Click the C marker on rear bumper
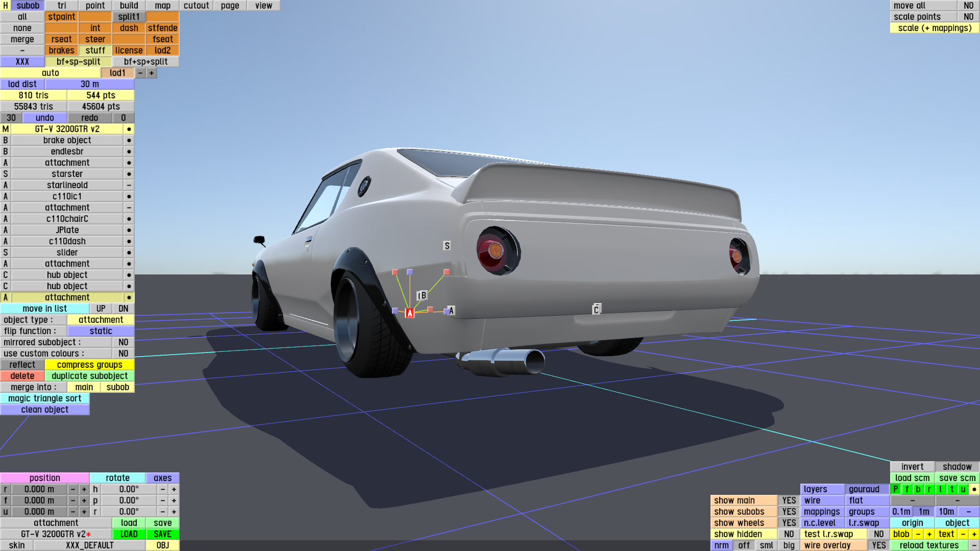Screen dimensions: 980x551 pyautogui.click(x=596, y=310)
